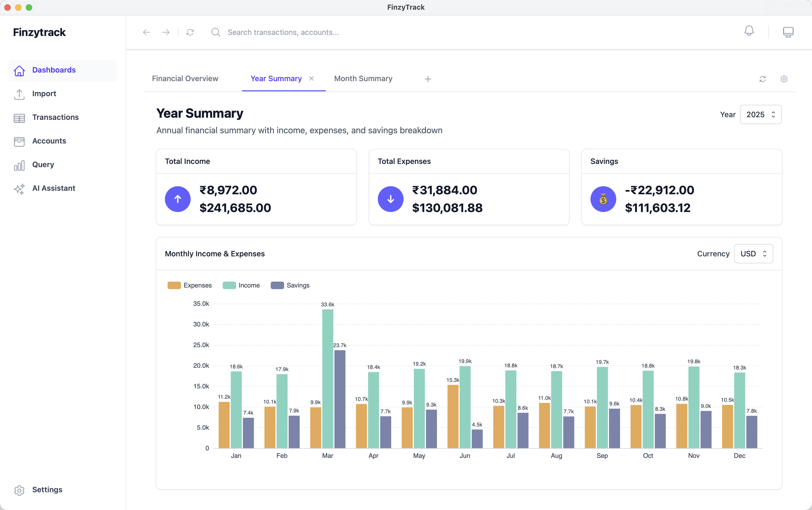Screen dimensions: 812x510
Task: Click the March savings bar labeled 23.7k
Action: click(340, 399)
